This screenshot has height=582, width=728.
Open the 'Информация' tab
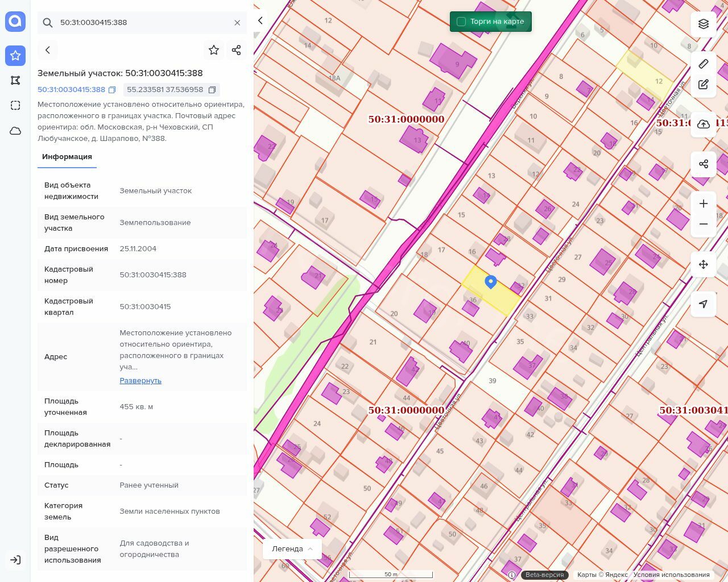(x=67, y=157)
